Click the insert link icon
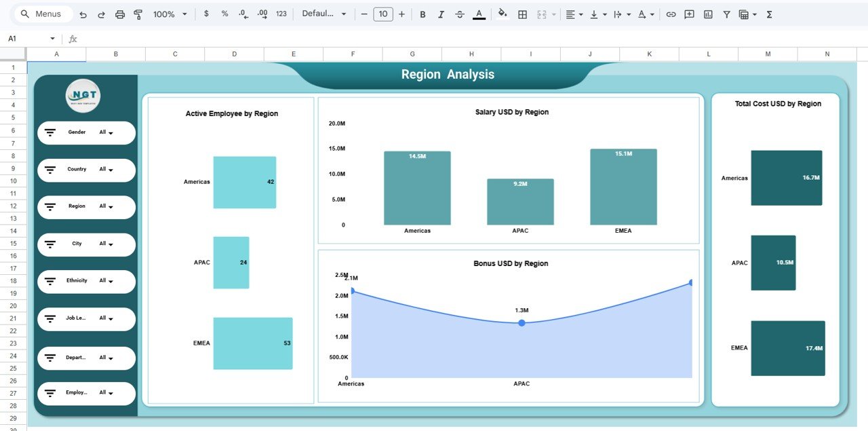Image resolution: width=868 pixels, height=431 pixels. (x=671, y=14)
